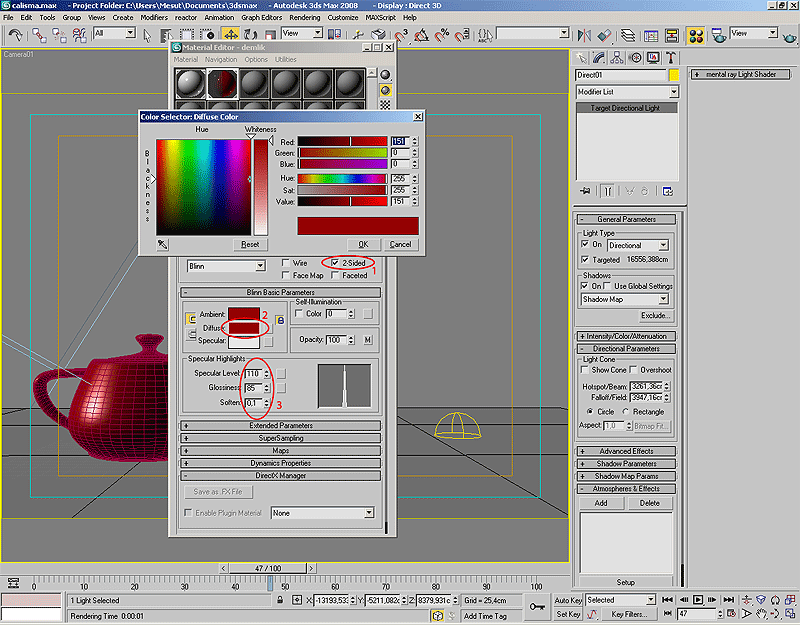This screenshot has height=625, width=800.
Task: Click the Diffuse color swatch
Action: tap(246, 327)
